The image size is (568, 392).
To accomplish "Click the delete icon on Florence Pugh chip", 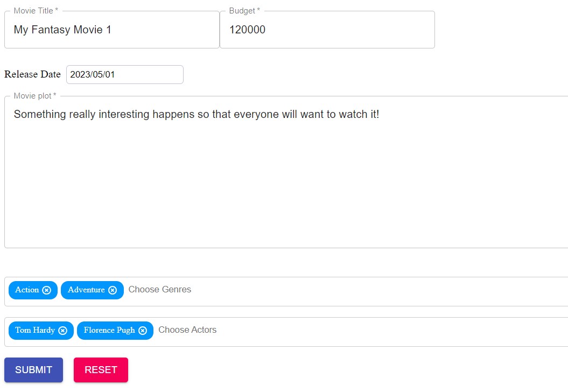I will [x=142, y=331].
